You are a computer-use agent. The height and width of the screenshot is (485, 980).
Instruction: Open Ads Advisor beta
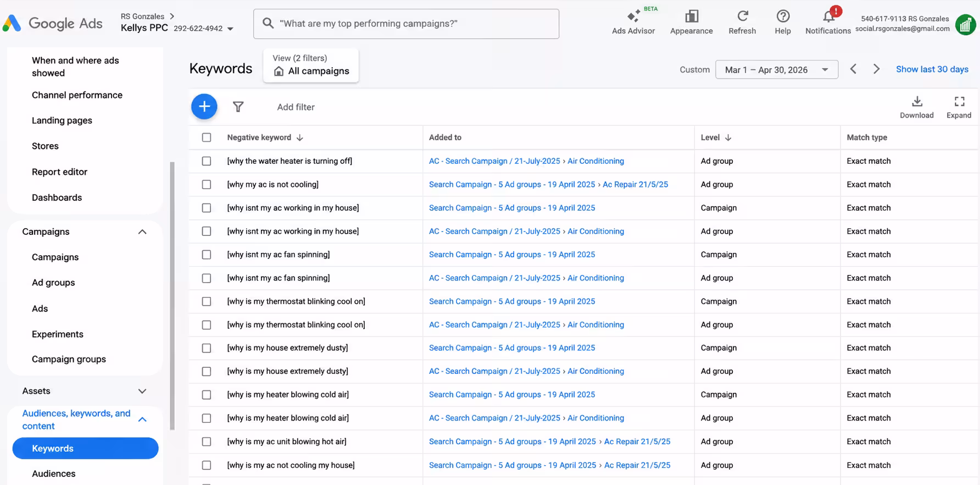[633, 23]
